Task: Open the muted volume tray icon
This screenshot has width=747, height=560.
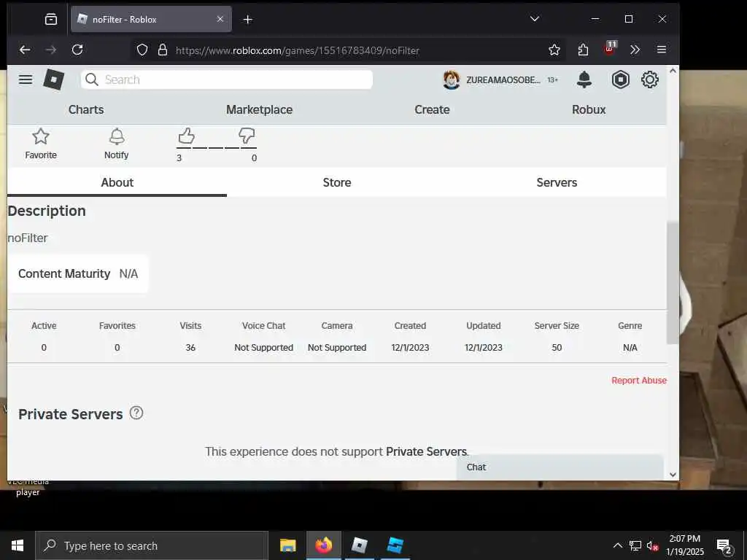Action: coord(652,545)
